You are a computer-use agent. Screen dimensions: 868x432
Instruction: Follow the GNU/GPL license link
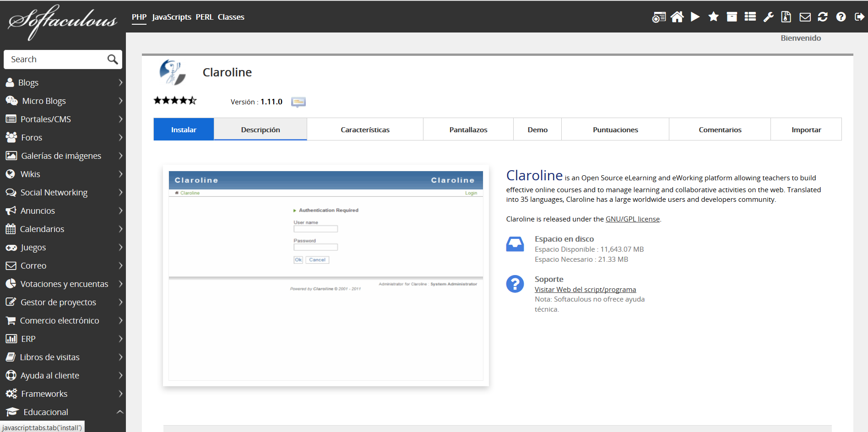pyautogui.click(x=632, y=219)
